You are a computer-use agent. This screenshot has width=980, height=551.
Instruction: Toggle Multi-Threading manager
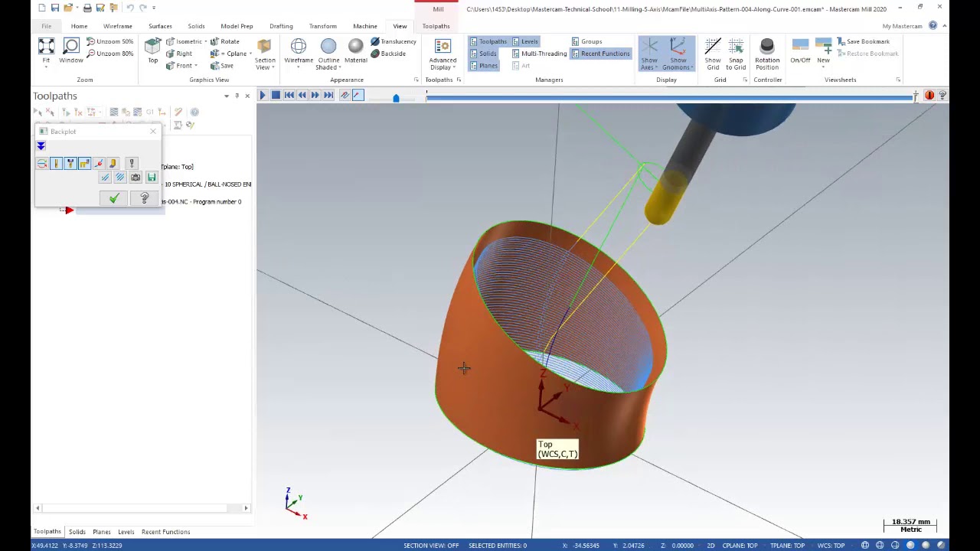click(540, 54)
